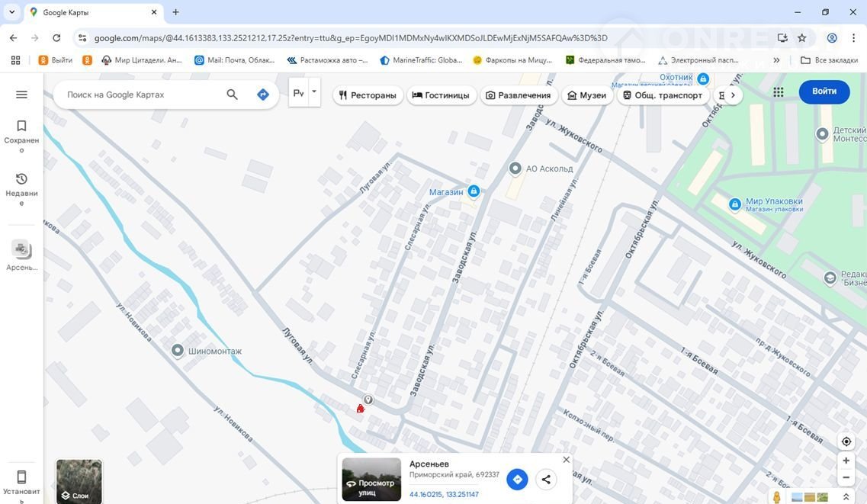Select the Гостиницы category chip
Screen dimensions: 867x504
(x=442, y=95)
